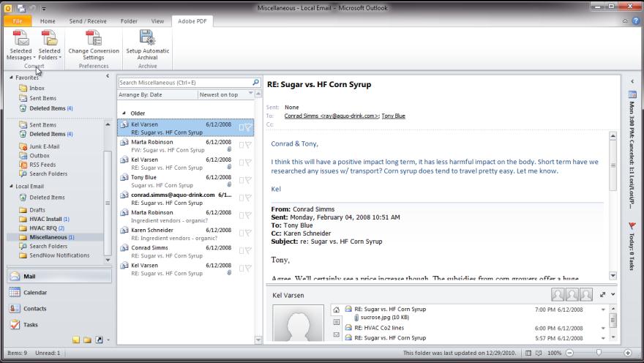Switch to the Folder ribbon tab

[129, 21]
